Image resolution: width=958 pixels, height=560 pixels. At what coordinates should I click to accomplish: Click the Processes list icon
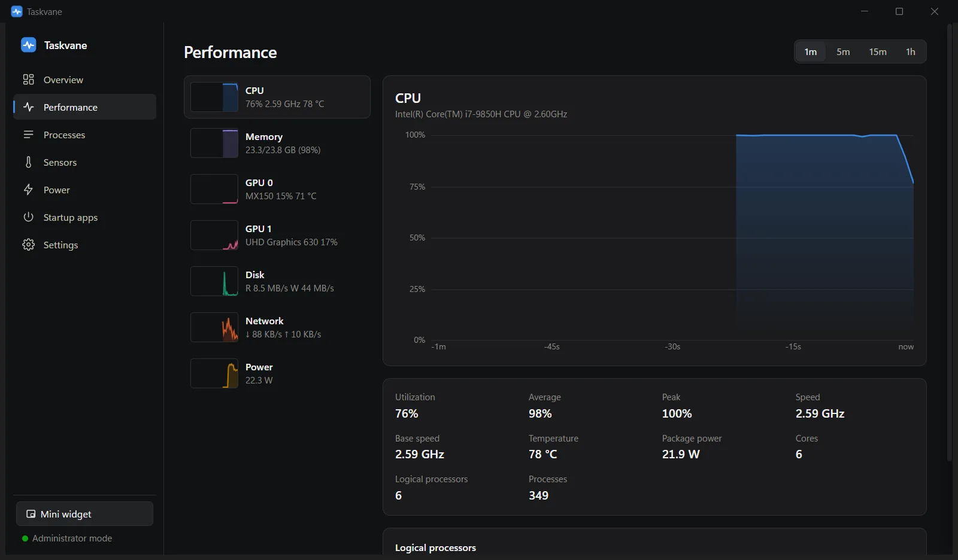click(x=28, y=135)
